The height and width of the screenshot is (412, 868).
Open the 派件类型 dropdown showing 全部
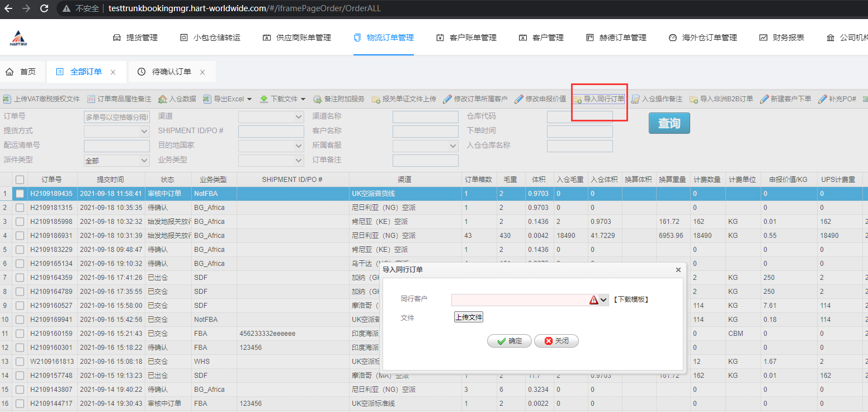point(144,161)
